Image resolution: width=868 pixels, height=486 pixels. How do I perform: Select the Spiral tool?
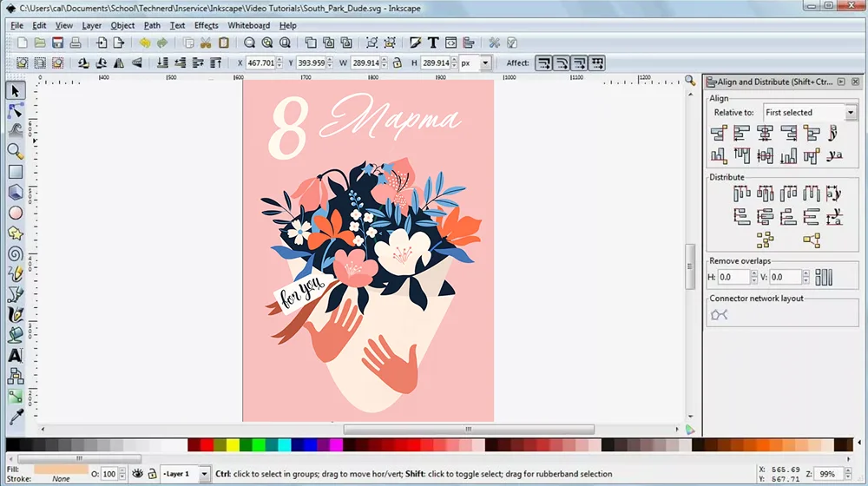[16, 253]
